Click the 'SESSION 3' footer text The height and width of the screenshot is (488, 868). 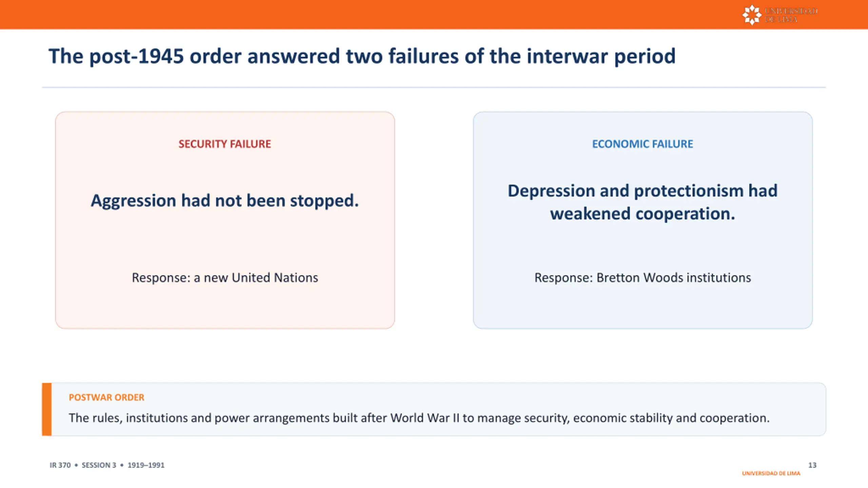(99, 465)
